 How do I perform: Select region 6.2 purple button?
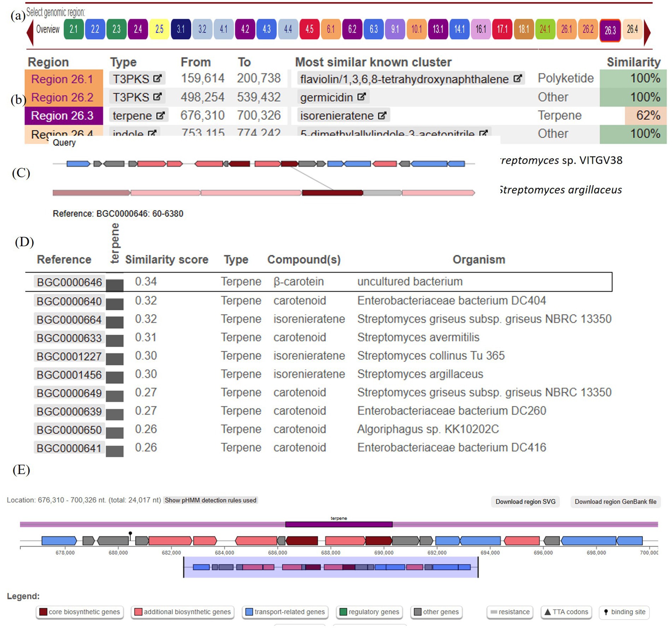(x=352, y=29)
